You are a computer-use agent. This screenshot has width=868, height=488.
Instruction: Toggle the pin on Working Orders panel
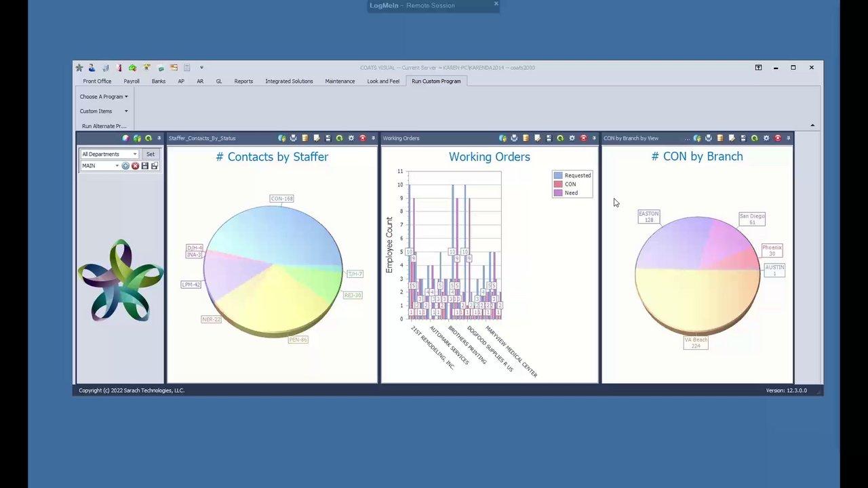tap(594, 138)
